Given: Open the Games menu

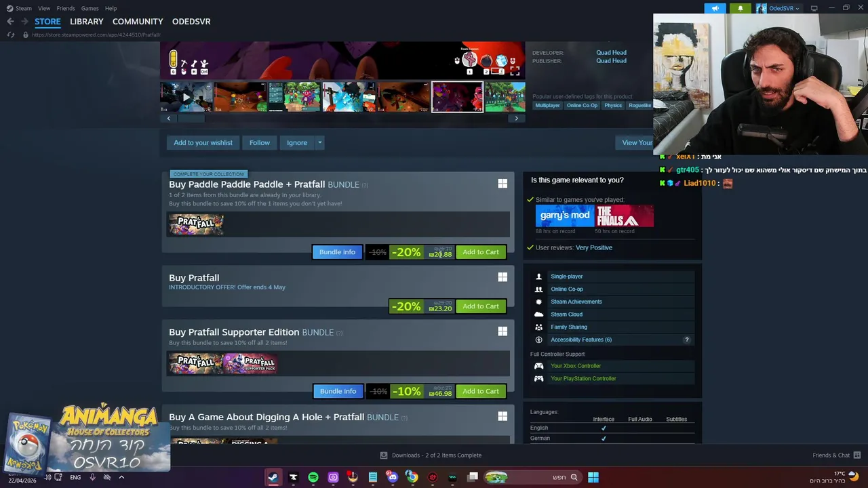Looking at the screenshot, I should tap(90, 8).
